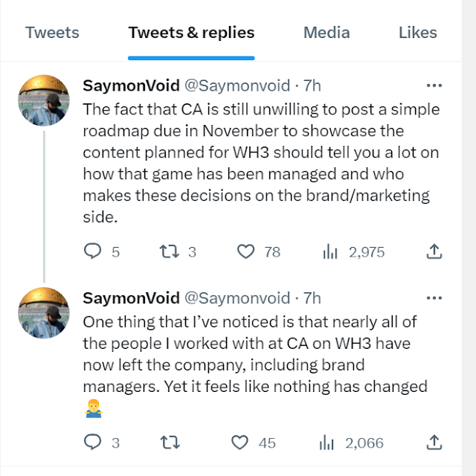
Task: Like the tweet with 45 likes
Action: 239,443
